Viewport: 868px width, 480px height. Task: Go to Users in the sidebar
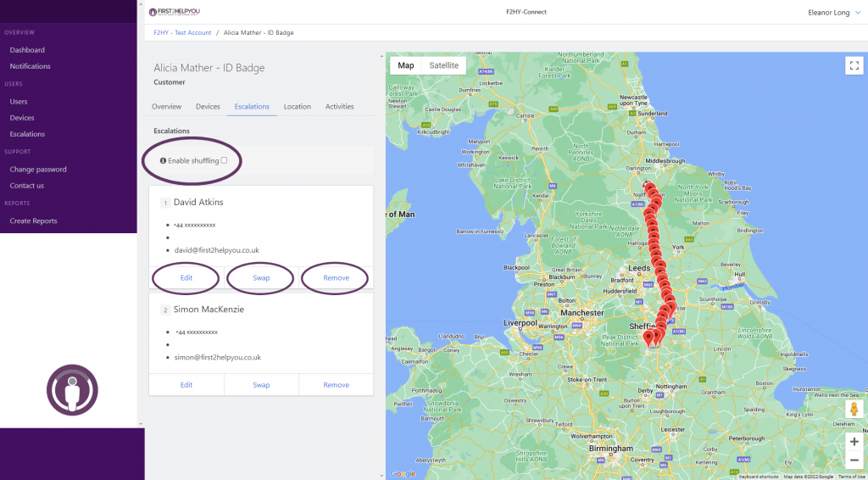click(x=19, y=102)
